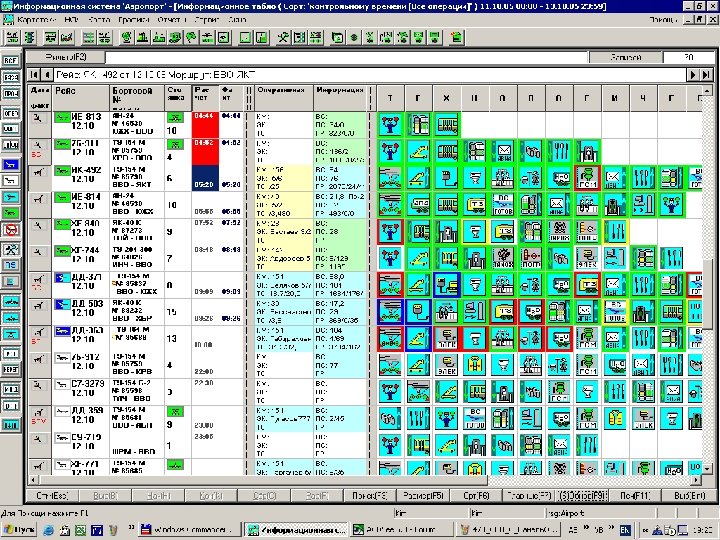Go to the previous record with the ◀ button
The image size is (720, 540).
pyautogui.click(x=47, y=74)
